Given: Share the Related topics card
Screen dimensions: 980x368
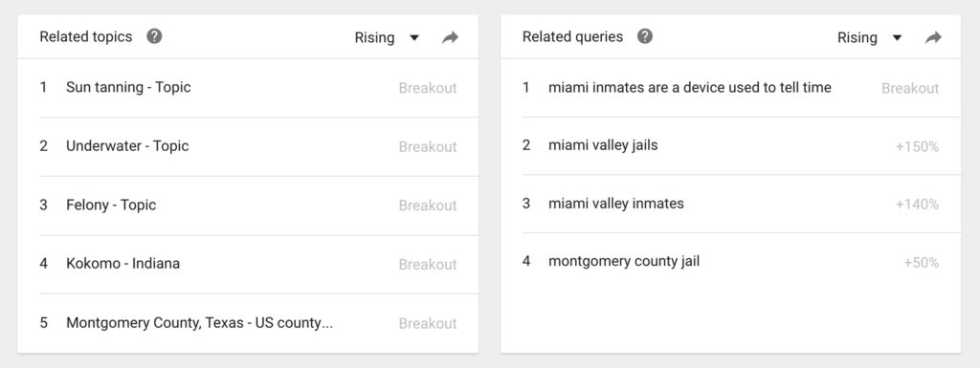Looking at the screenshot, I should tap(450, 38).
